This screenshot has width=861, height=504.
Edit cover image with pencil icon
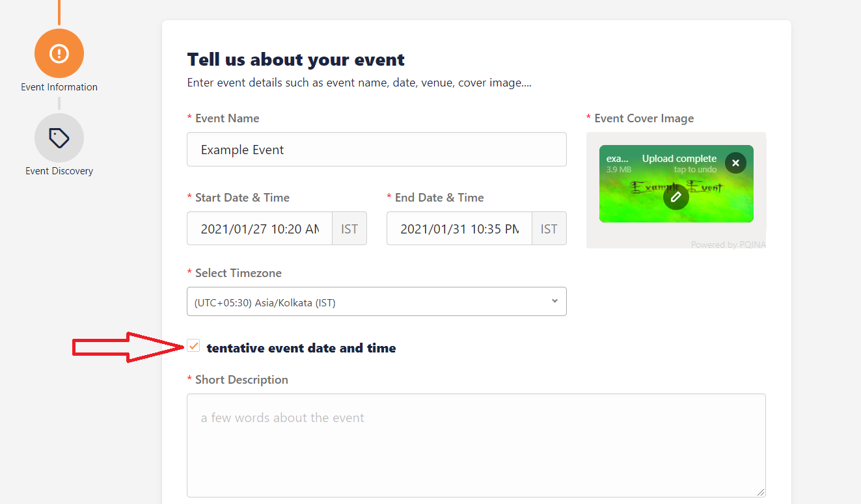click(x=676, y=196)
